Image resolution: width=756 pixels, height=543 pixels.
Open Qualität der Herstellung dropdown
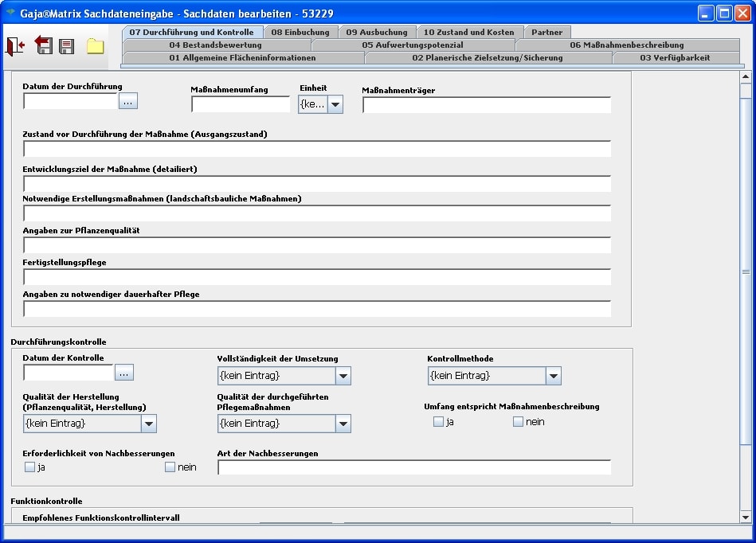[x=148, y=424]
